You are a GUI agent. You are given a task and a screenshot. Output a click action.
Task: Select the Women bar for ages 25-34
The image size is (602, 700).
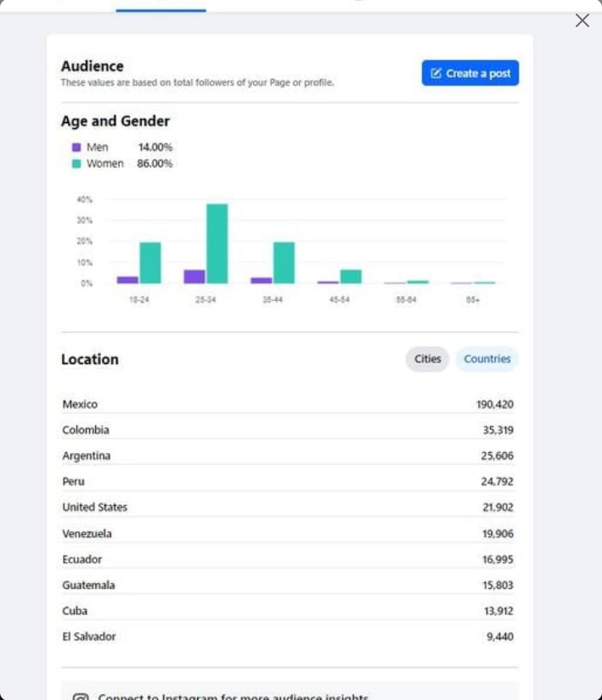pos(217,244)
